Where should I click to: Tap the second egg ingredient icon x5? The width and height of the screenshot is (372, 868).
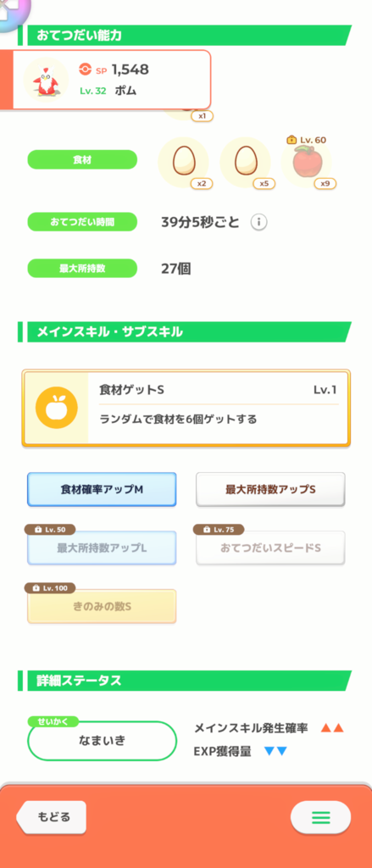[x=245, y=162]
